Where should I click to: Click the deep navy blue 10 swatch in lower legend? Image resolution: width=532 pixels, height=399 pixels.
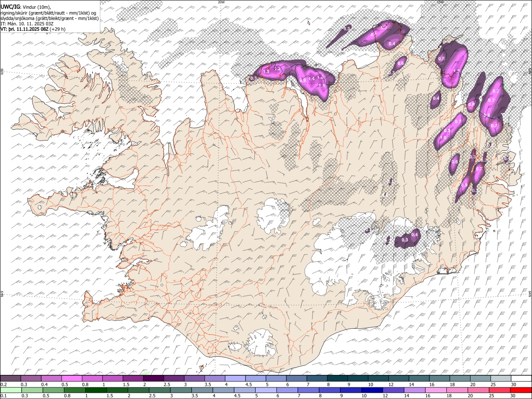click(372, 390)
